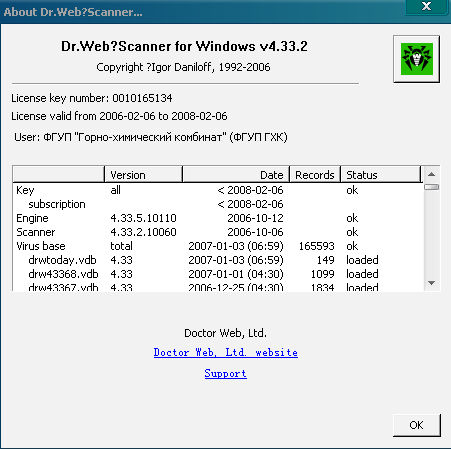This screenshot has height=449, width=451.
Task: Close the About dialog with X
Action: [x=426, y=7]
